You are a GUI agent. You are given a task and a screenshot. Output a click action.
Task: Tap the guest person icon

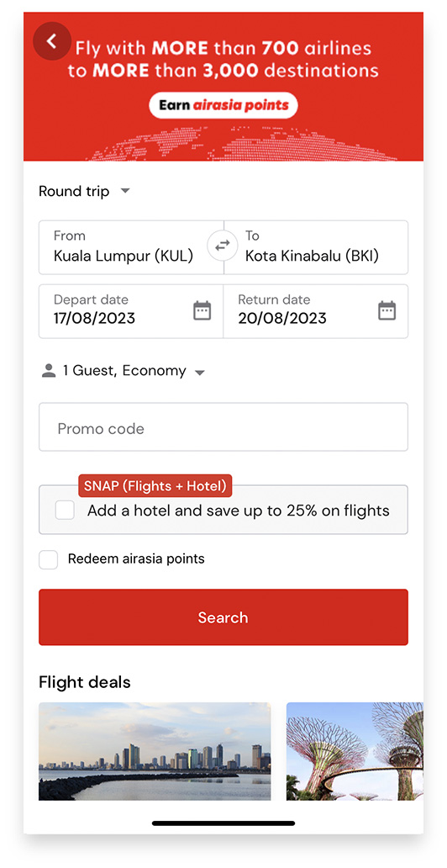(49, 371)
